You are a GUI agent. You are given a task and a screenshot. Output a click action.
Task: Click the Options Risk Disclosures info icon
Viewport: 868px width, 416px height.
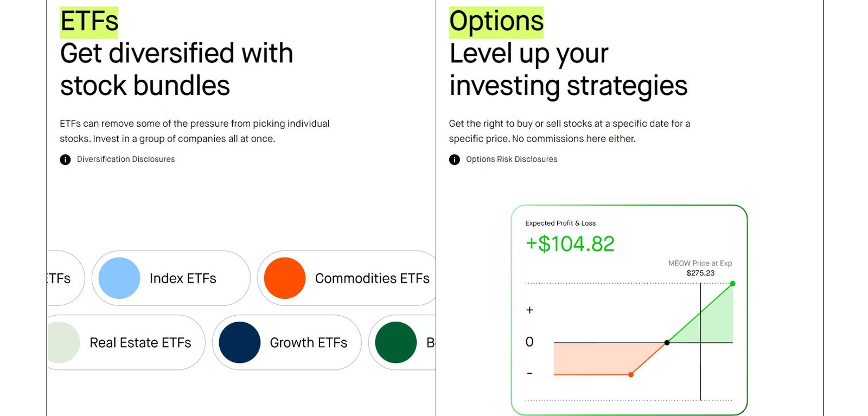[455, 159]
